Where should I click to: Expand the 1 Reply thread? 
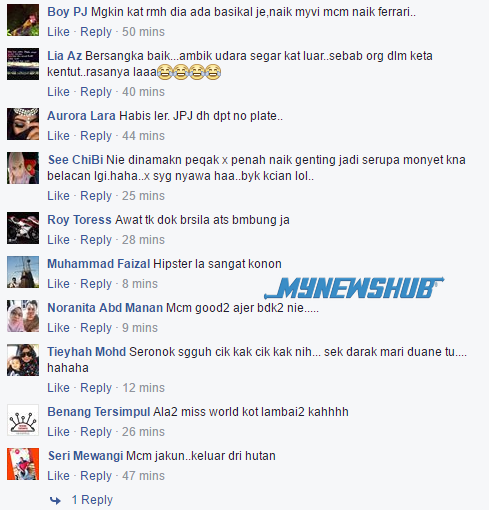(92, 500)
